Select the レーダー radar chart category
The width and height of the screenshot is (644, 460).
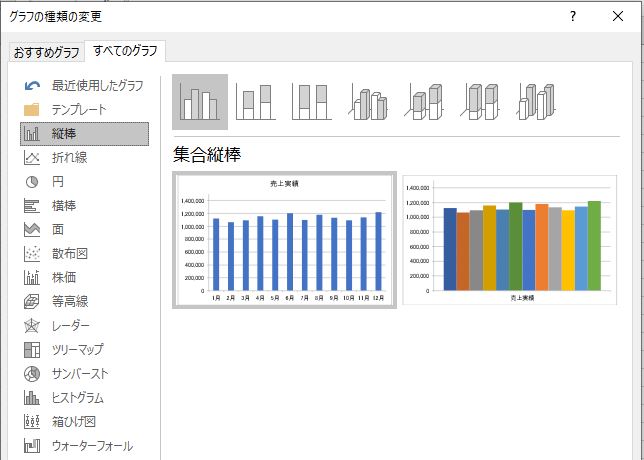[84, 326]
